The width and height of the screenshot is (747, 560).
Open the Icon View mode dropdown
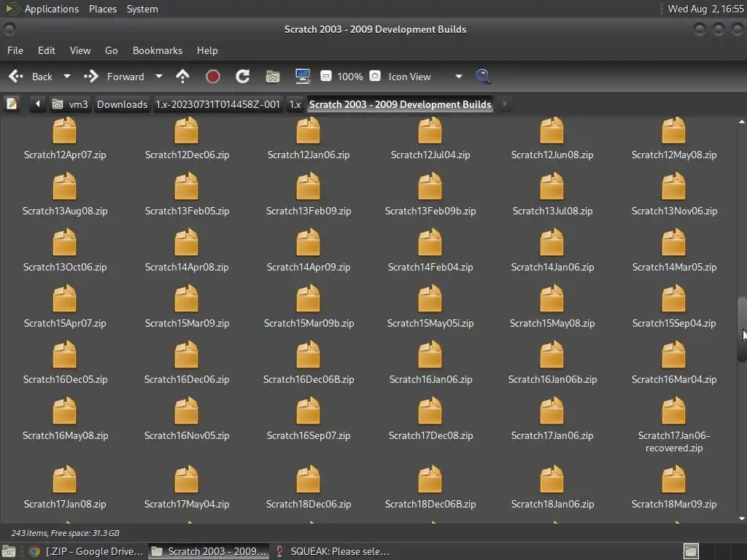tap(424, 77)
